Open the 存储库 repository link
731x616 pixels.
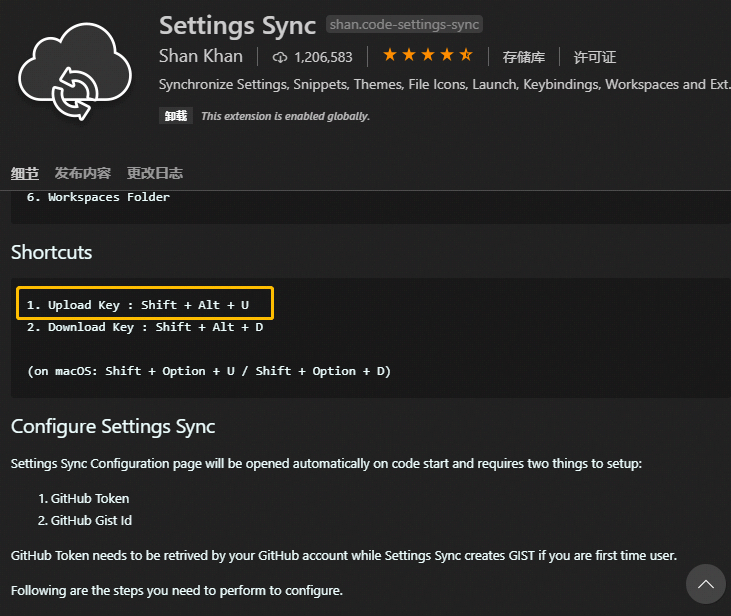coord(524,57)
